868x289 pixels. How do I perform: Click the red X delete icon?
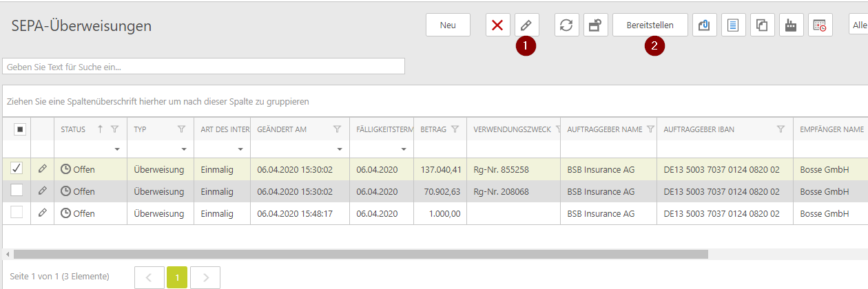coord(497,25)
